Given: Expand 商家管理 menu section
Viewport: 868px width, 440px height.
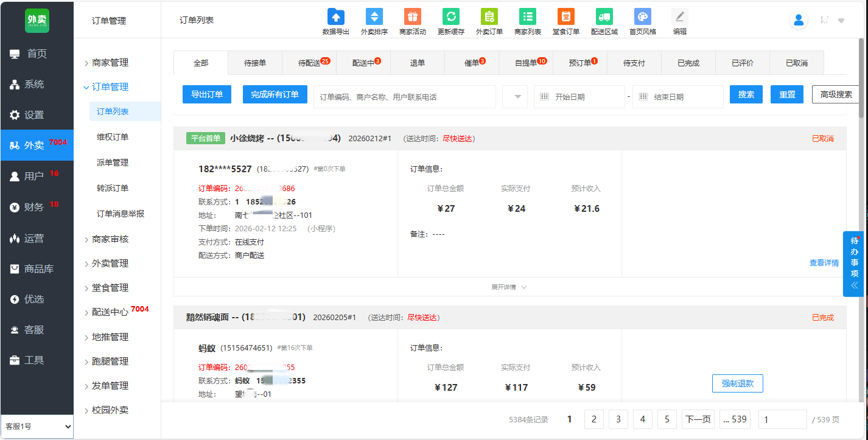Looking at the screenshot, I should click(110, 63).
